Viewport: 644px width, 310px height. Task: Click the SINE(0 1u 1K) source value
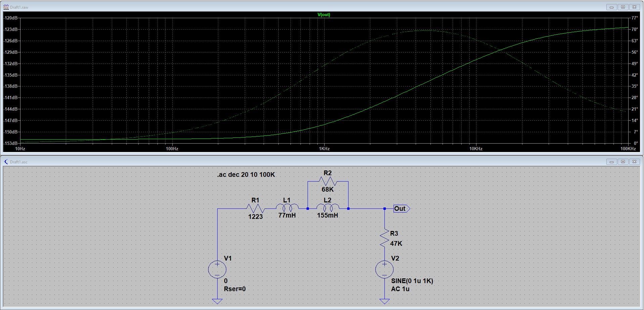pos(412,281)
